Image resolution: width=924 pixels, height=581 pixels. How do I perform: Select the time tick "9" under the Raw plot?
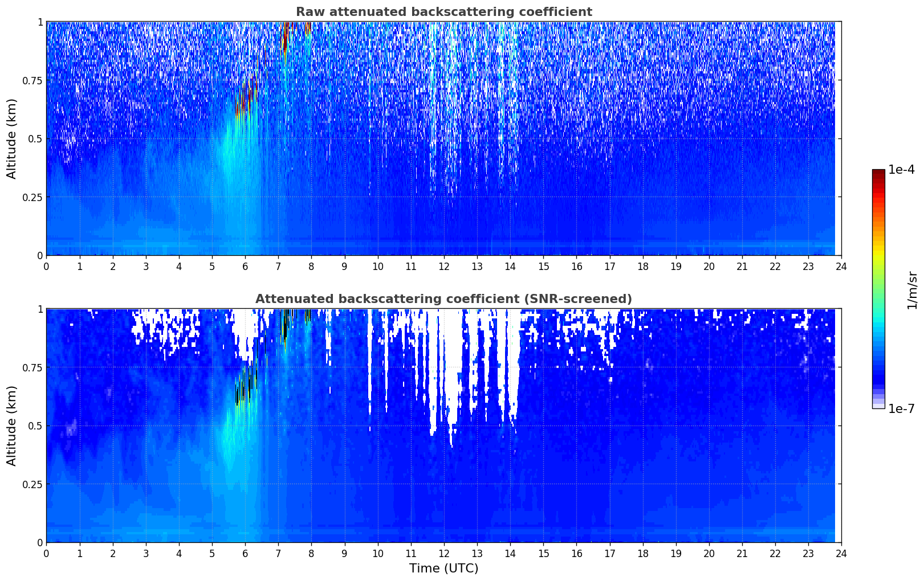tap(344, 266)
